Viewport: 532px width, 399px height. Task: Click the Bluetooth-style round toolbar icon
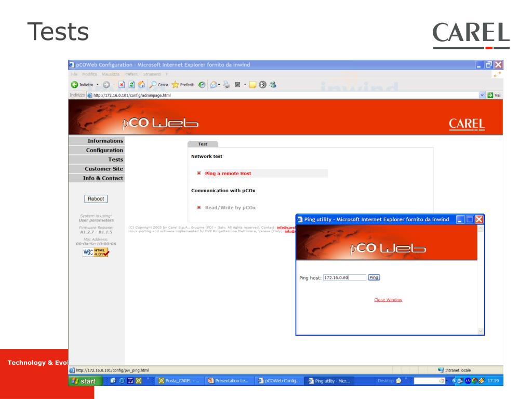point(262,85)
